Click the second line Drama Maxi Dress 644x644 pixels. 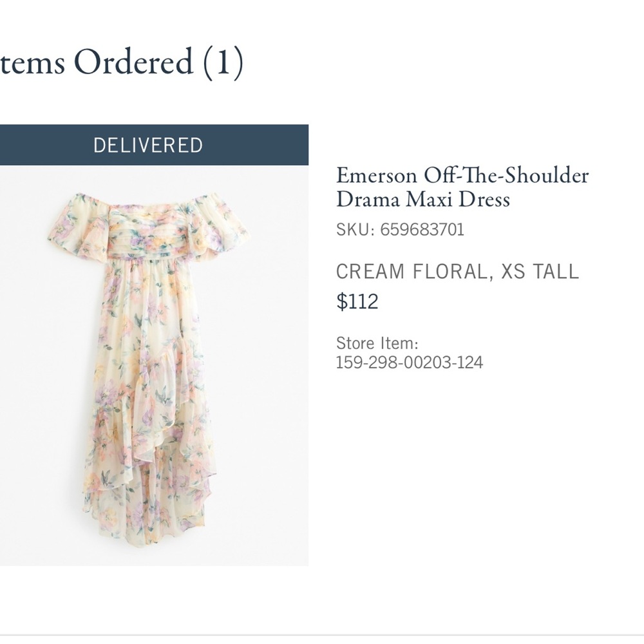(422, 200)
